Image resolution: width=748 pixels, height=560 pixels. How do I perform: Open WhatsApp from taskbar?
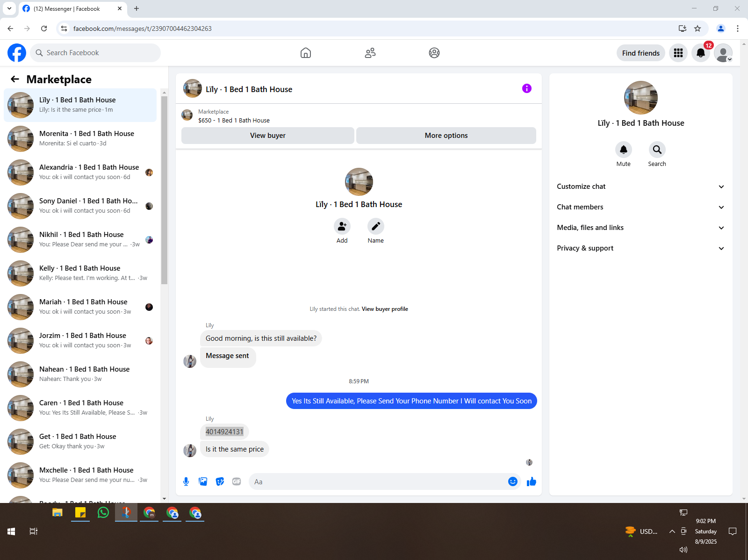pyautogui.click(x=103, y=513)
